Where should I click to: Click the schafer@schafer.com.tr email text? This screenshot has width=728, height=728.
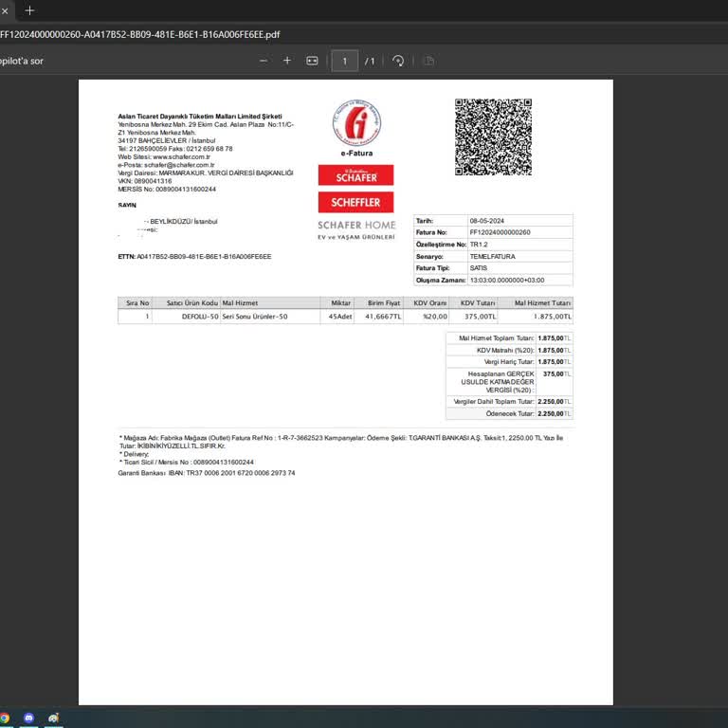click(179, 165)
